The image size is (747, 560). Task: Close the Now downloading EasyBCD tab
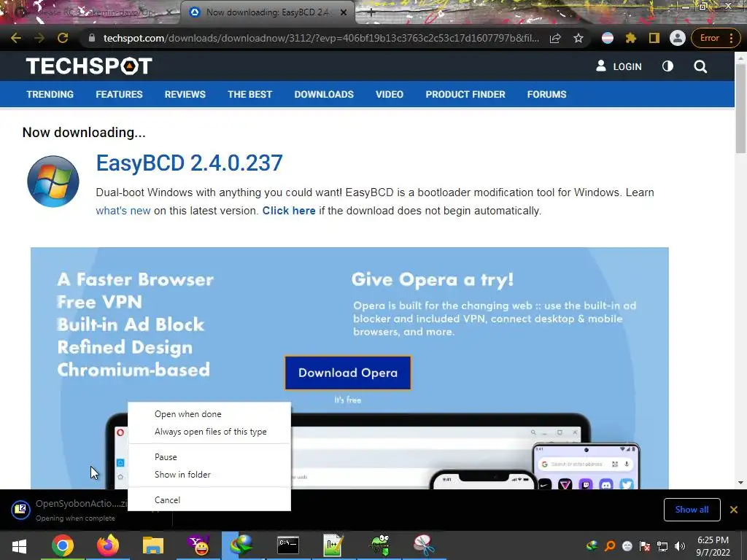(x=344, y=13)
